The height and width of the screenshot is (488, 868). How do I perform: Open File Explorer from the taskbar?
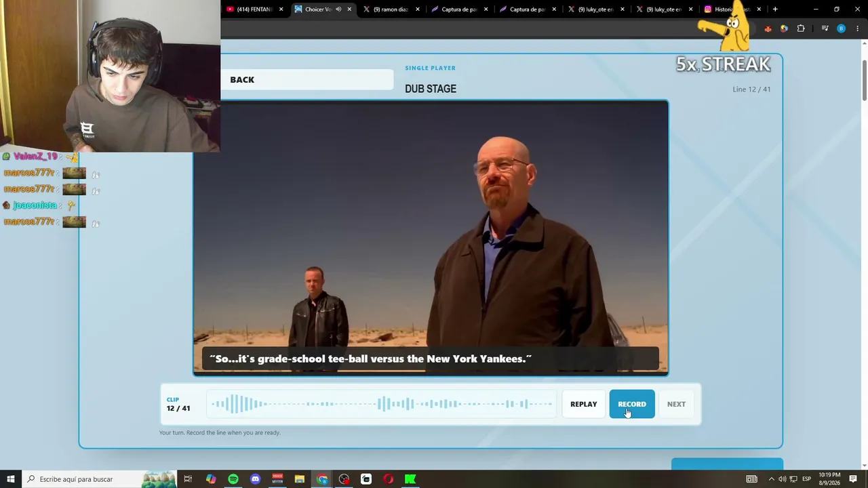click(300, 479)
